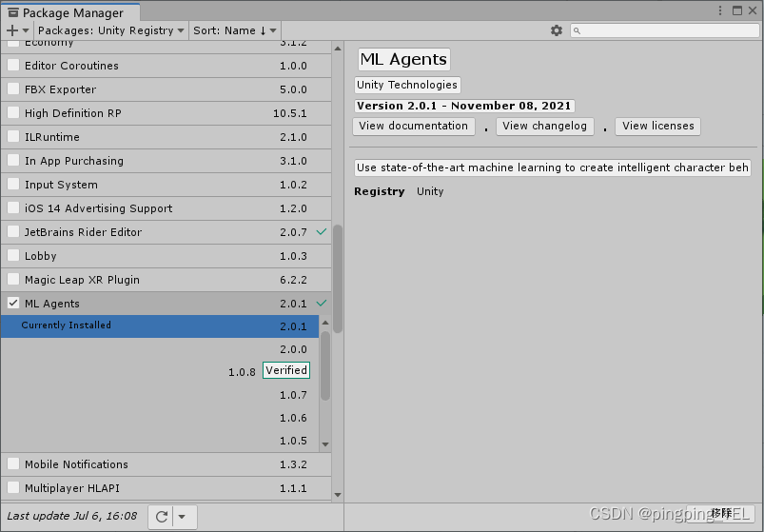Click the installed checkmark beside ML Agents version
This screenshot has width=764, height=532.
(321, 303)
